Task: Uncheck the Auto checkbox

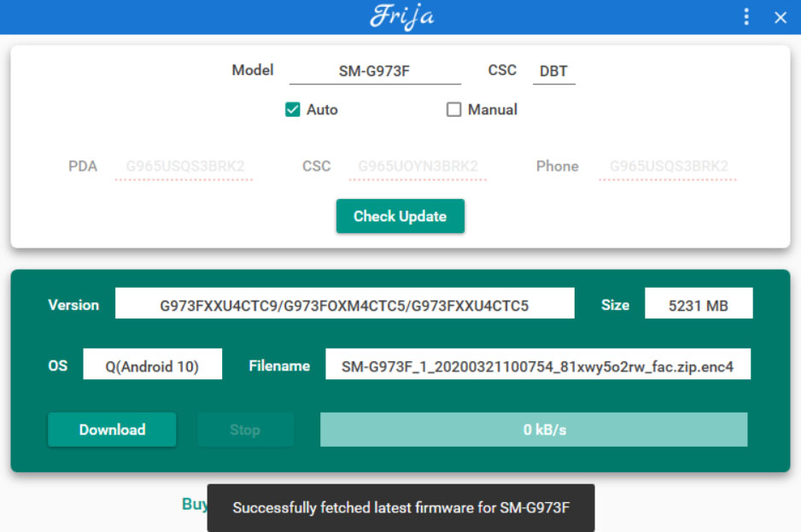Action: pyautogui.click(x=293, y=109)
